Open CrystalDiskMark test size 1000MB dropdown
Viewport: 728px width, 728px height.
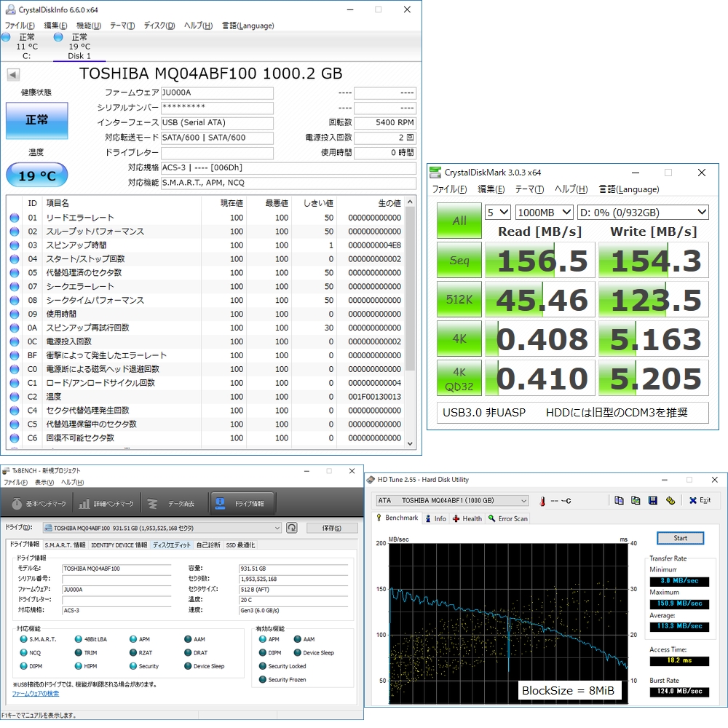(x=544, y=213)
